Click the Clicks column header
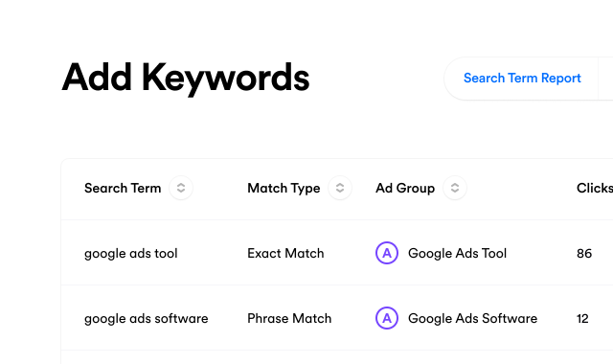This screenshot has height=364, width=613. click(x=595, y=188)
